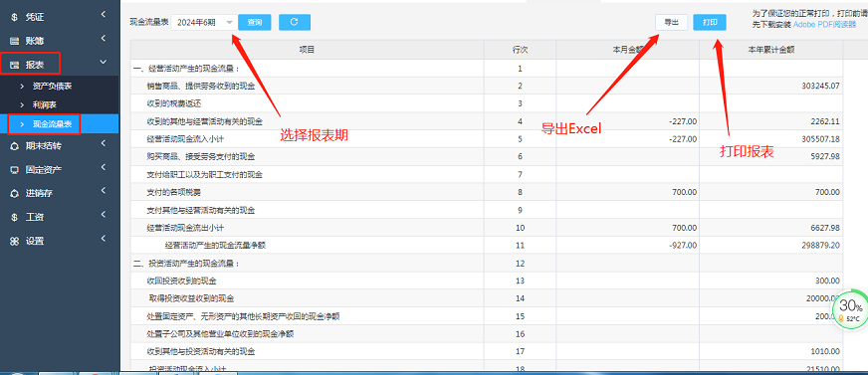Viewport: 868px width, 375px height.
Task: Open the 固定资产 sidebar section
Action: pos(60,170)
